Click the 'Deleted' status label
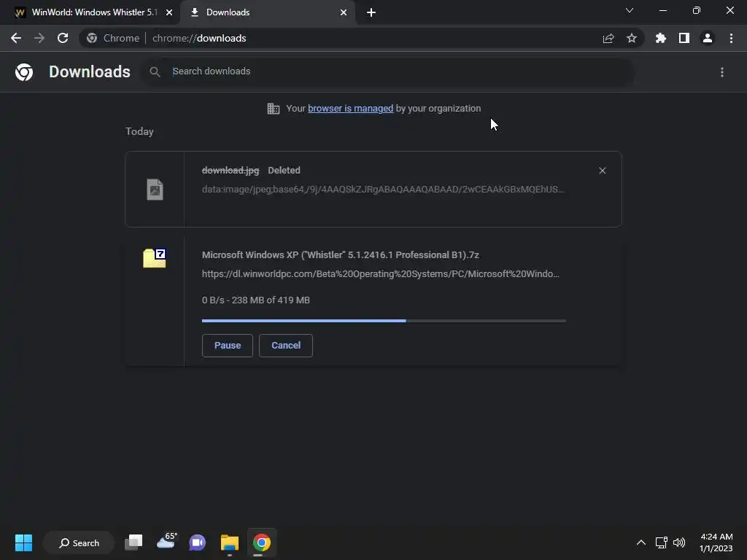The image size is (747, 560). [x=284, y=171]
